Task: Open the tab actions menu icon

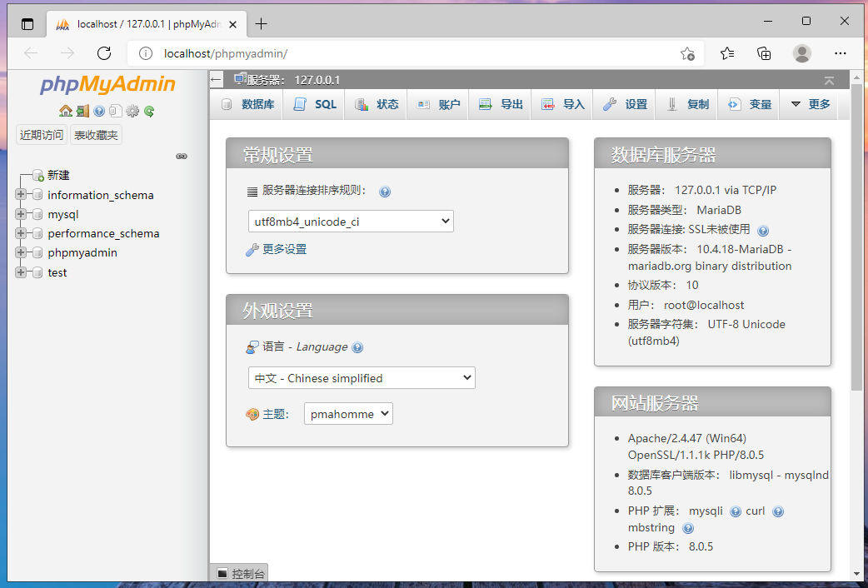Action: 27,24
